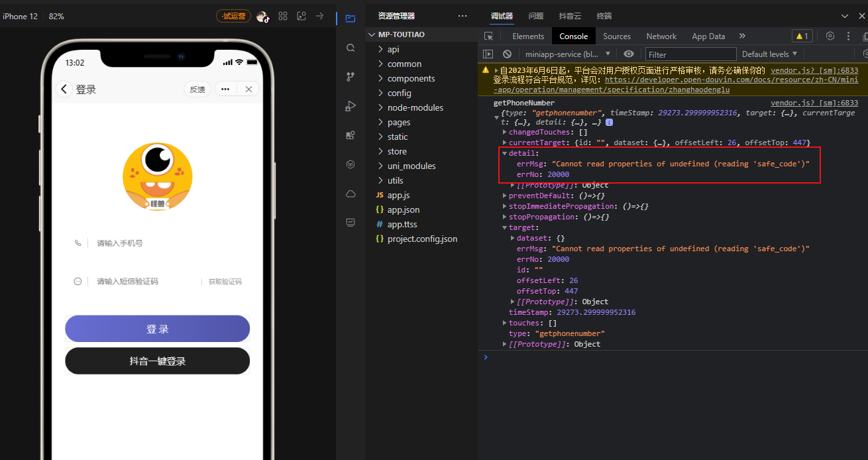Open Explorer more actions ellipsis
The height and width of the screenshot is (460, 868).
coord(462,16)
